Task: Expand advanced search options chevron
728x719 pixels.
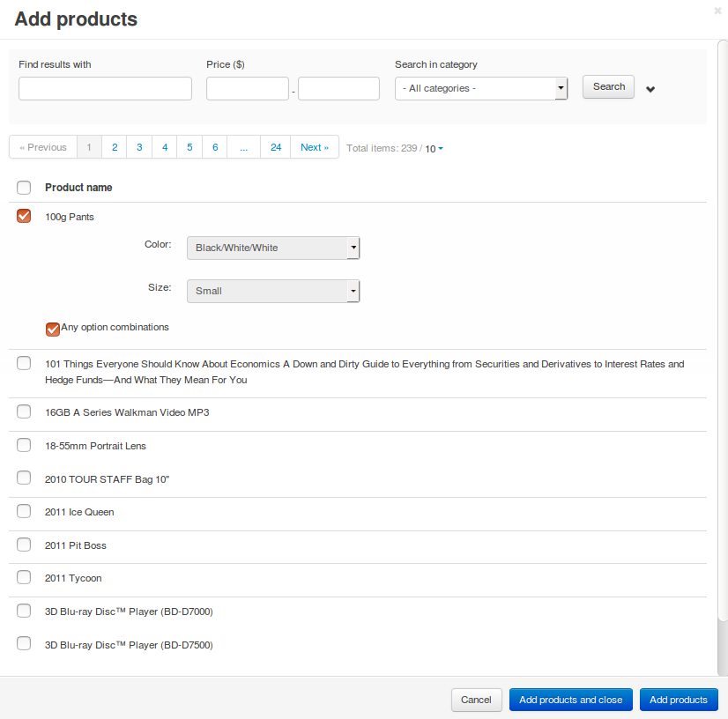Action: tap(650, 89)
